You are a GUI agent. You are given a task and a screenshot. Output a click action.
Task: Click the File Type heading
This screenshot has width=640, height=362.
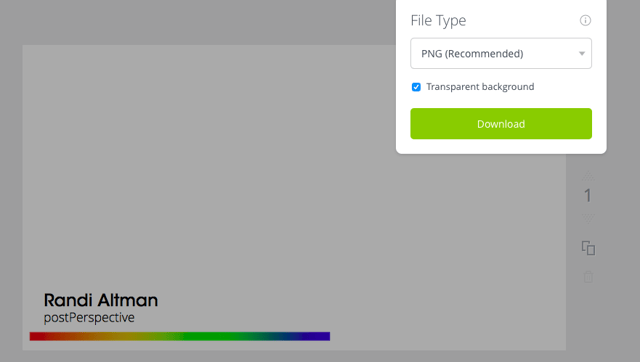click(438, 20)
